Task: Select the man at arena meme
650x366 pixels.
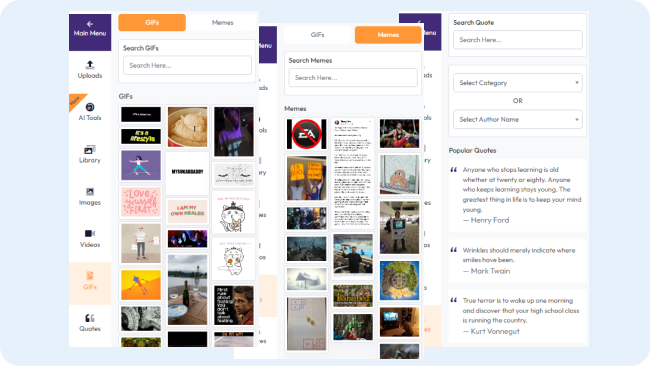Action: point(353,255)
